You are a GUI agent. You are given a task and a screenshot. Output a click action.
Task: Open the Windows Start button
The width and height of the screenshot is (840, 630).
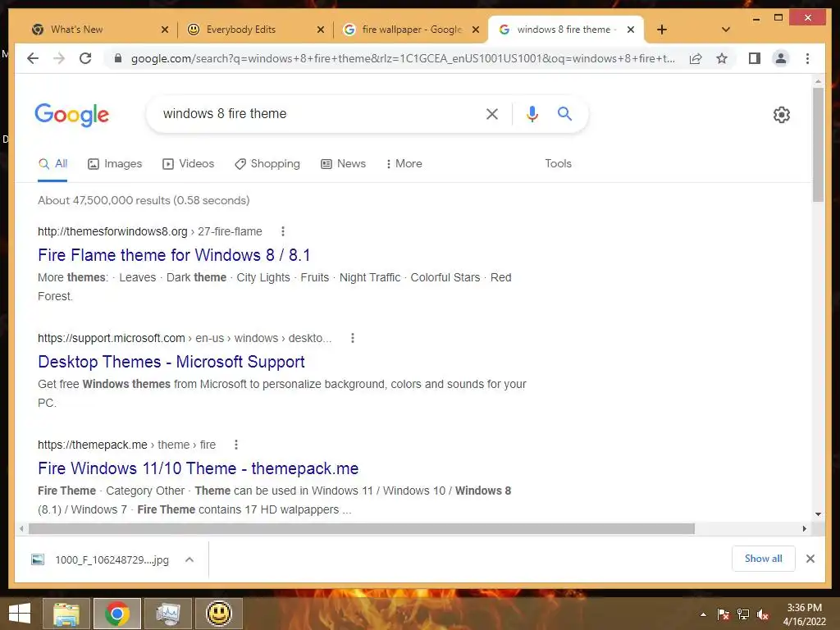pos(20,614)
